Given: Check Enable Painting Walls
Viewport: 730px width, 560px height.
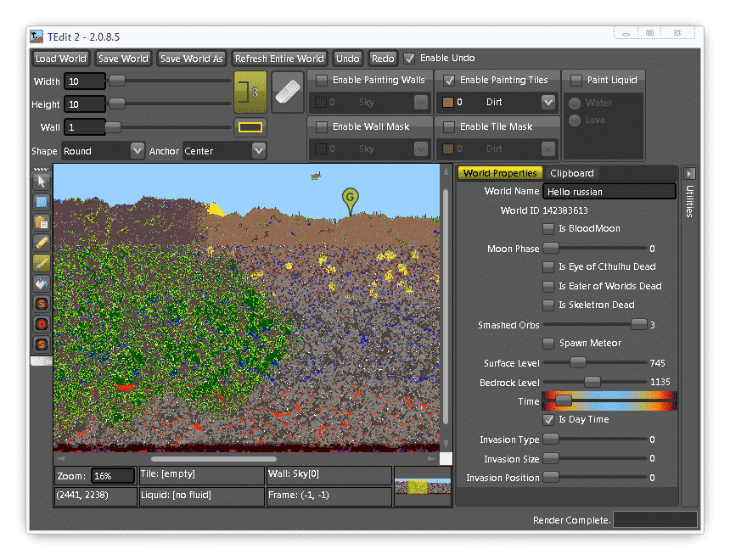Looking at the screenshot, I should point(321,80).
